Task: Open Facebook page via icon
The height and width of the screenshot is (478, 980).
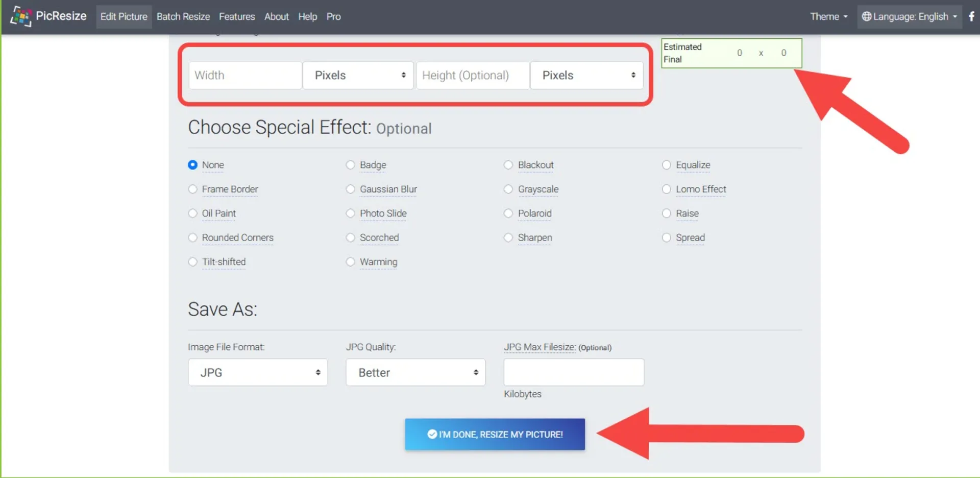Action: [971, 16]
